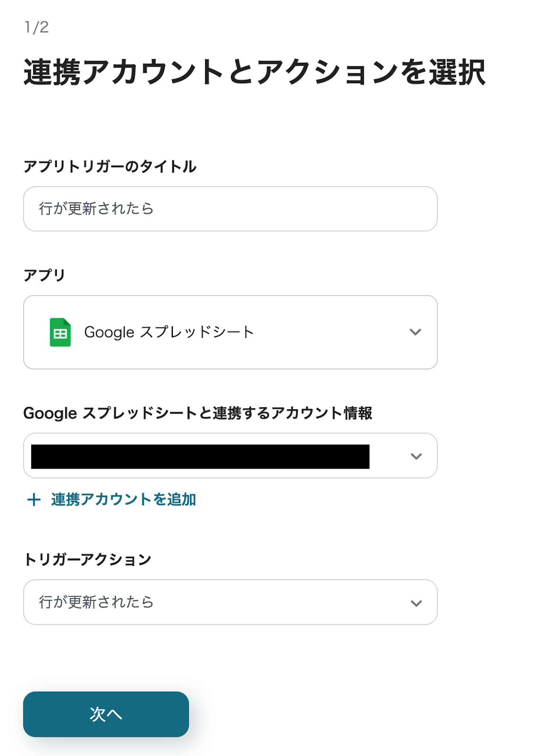Click the plus icon beside 連携アカウントを追加
The image size is (542, 756).
pyautogui.click(x=34, y=499)
